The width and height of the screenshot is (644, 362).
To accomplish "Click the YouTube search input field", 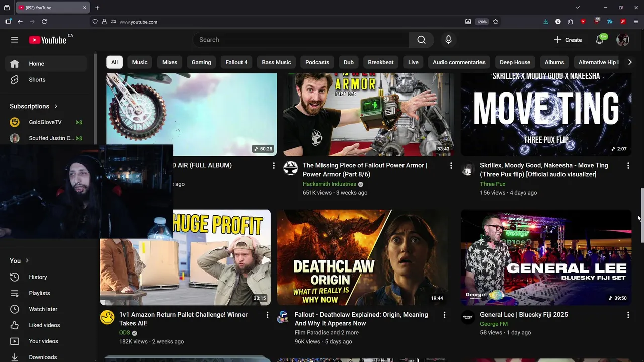I will 301,40.
